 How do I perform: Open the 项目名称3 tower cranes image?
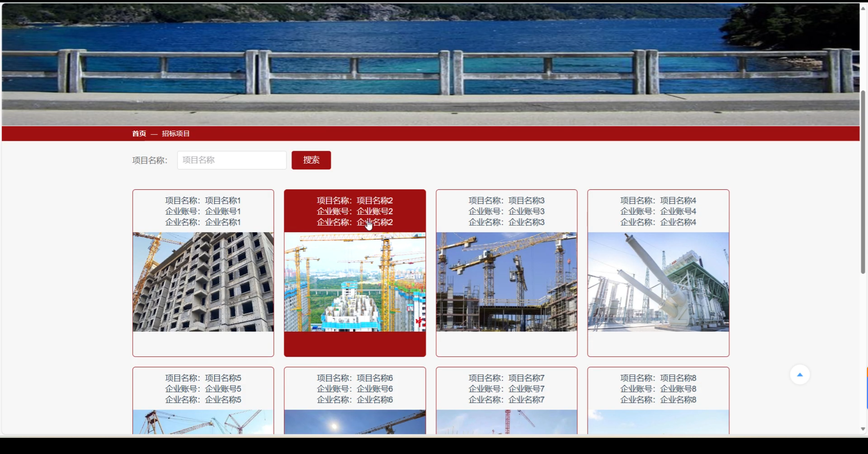[506, 282]
